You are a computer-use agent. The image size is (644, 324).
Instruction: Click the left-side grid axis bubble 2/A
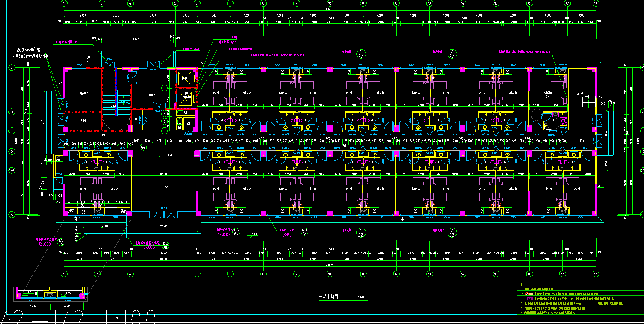click(12, 170)
